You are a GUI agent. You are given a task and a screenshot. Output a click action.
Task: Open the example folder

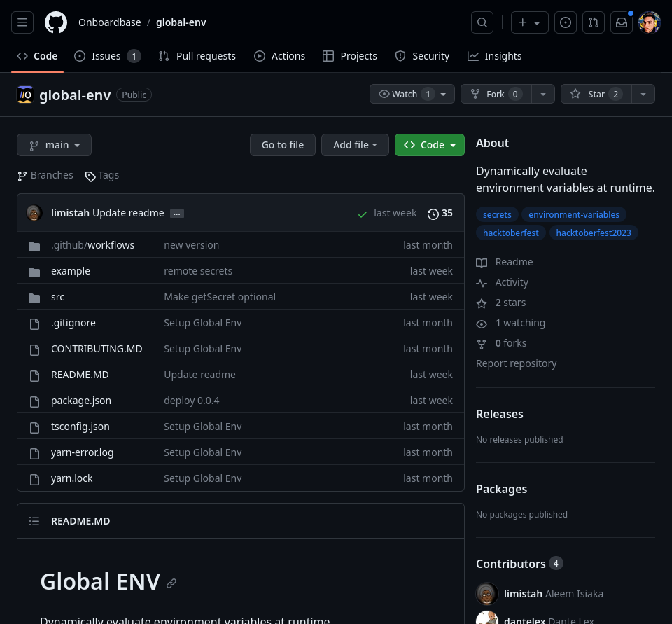click(x=71, y=271)
